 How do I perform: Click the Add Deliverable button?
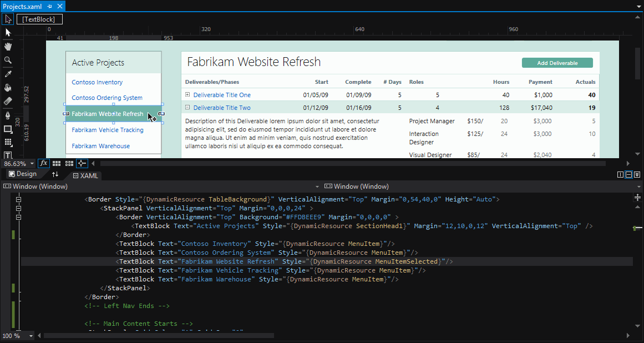(x=557, y=63)
